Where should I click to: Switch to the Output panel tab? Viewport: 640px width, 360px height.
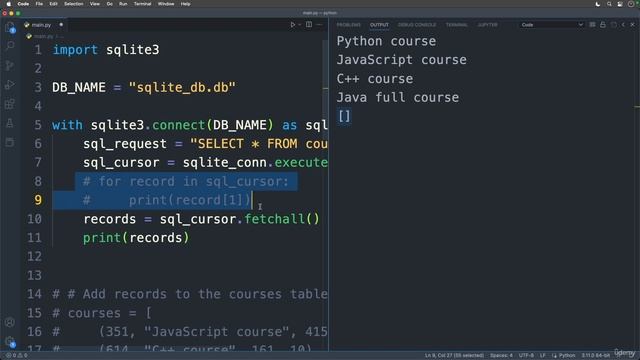pos(379,25)
